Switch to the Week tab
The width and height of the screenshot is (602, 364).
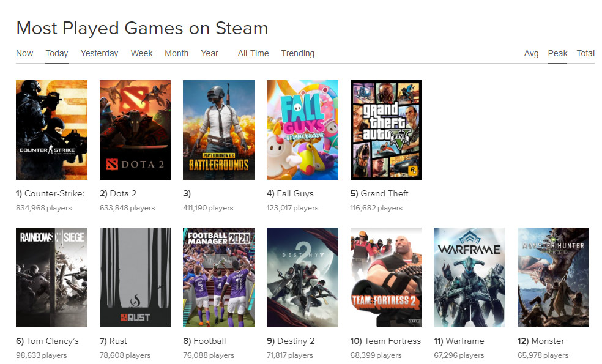click(142, 53)
